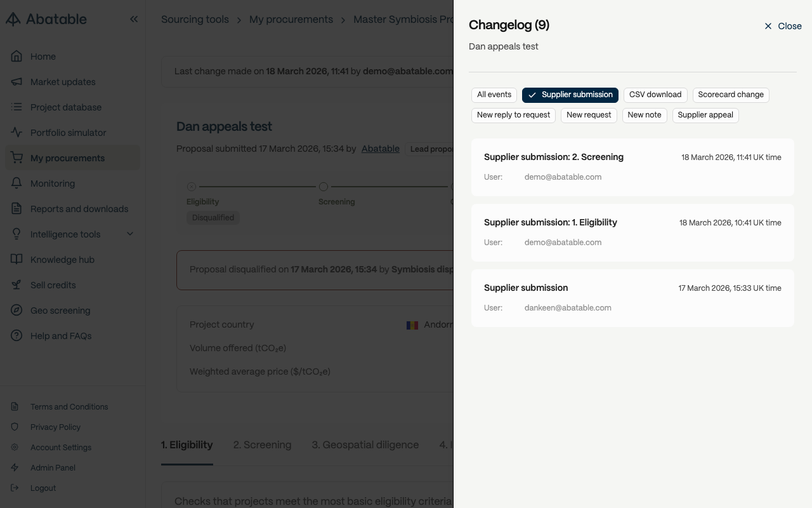The width and height of the screenshot is (812, 508).
Task: Click the Market updates megaphone icon
Action: point(17,82)
